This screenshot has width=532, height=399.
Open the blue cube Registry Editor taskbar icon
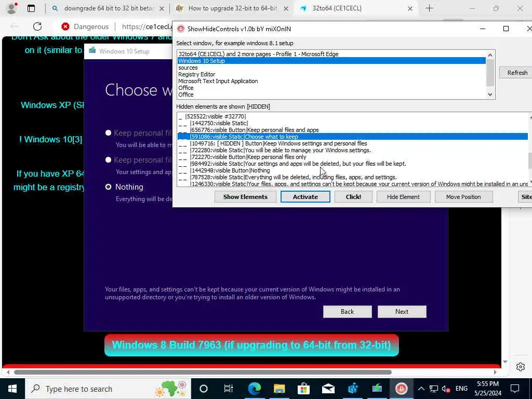click(353, 389)
